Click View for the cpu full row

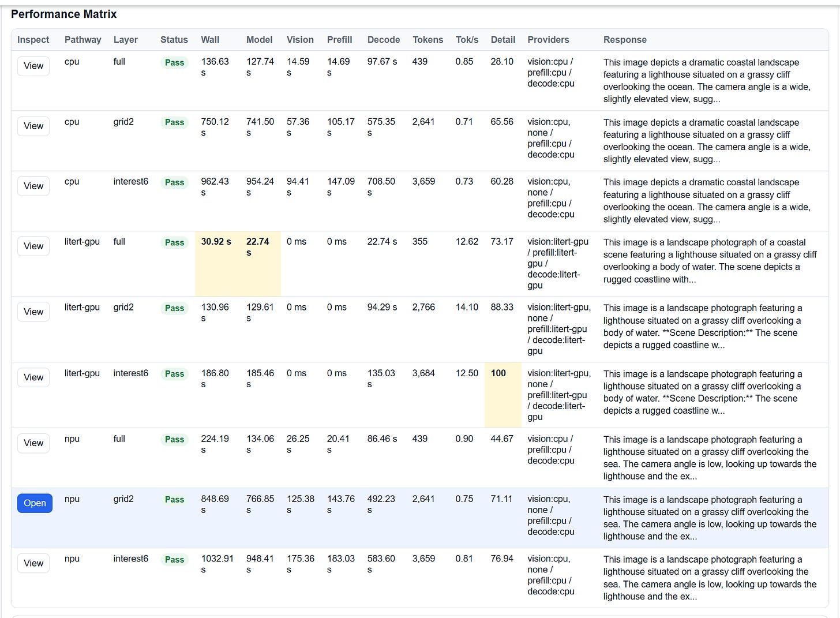point(33,66)
